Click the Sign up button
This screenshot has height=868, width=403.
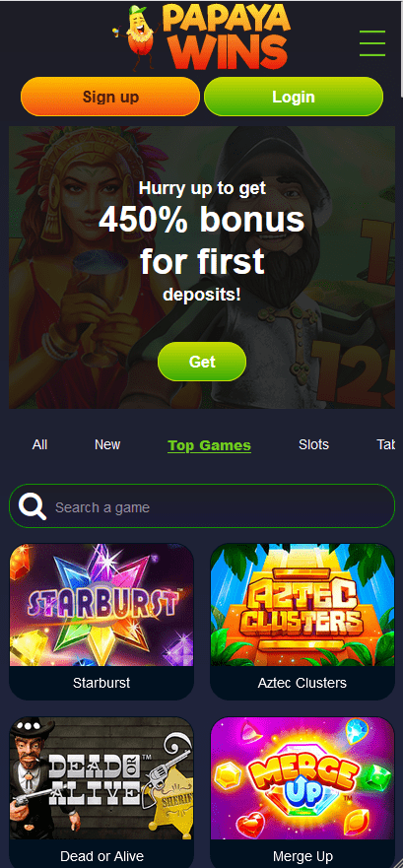pyautogui.click(x=110, y=97)
